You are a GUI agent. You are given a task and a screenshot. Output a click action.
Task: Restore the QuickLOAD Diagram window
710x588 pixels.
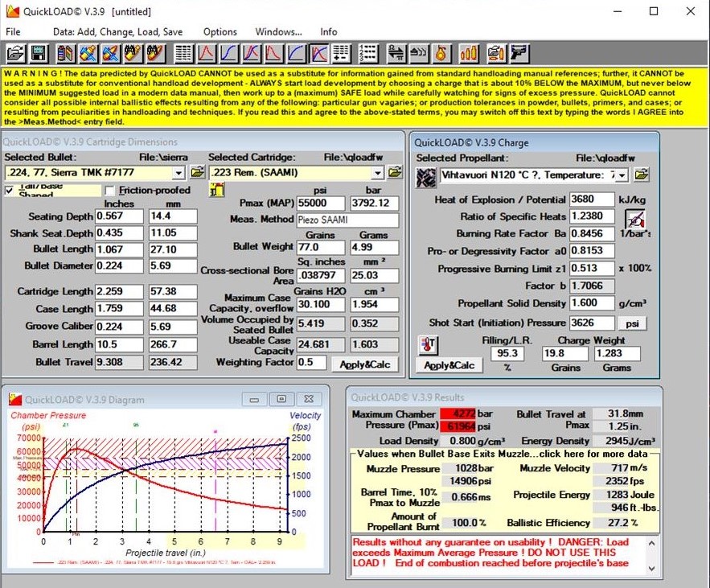281,399
